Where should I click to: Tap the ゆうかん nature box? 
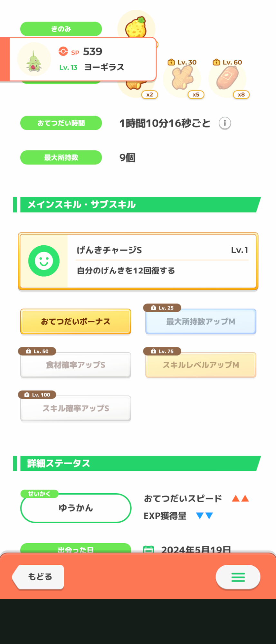tap(76, 508)
